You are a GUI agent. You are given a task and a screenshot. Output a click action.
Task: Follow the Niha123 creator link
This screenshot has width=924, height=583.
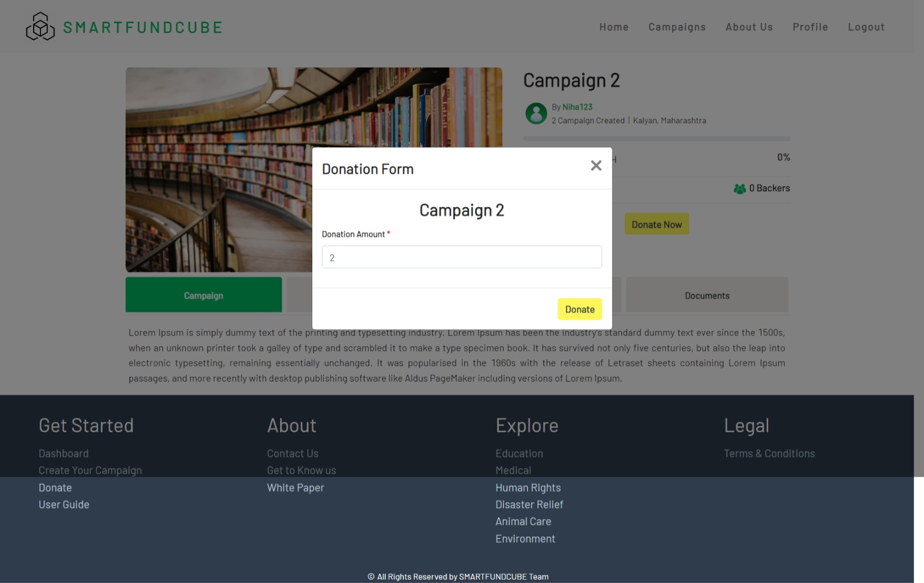pyautogui.click(x=577, y=106)
